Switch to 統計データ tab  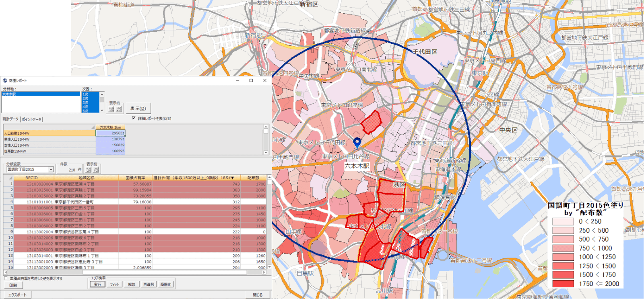(11, 119)
